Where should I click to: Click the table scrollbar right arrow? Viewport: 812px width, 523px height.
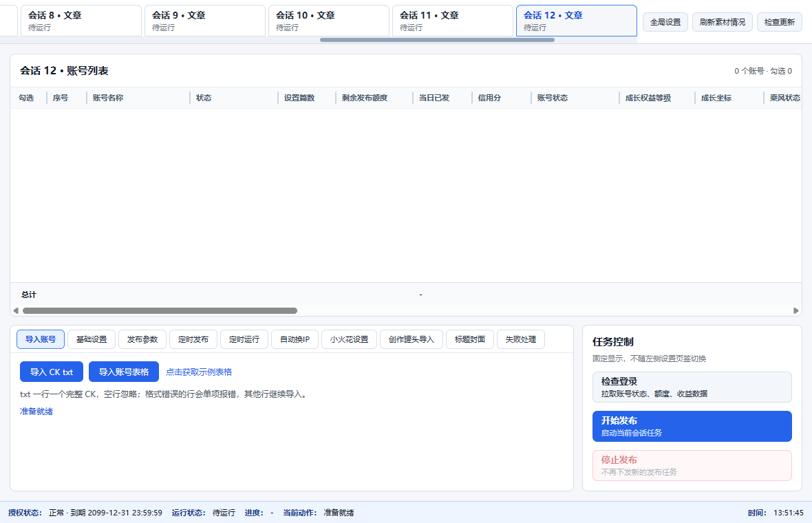coord(796,310)
